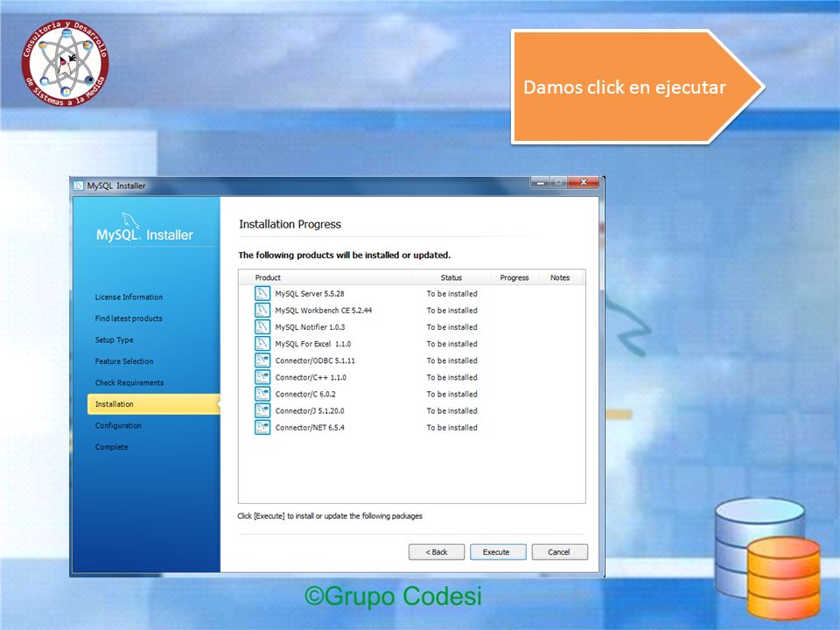840x630 pixels.
Task: Select the MySQL Server 5.5.28 row text
Action: tap(310, 294)
